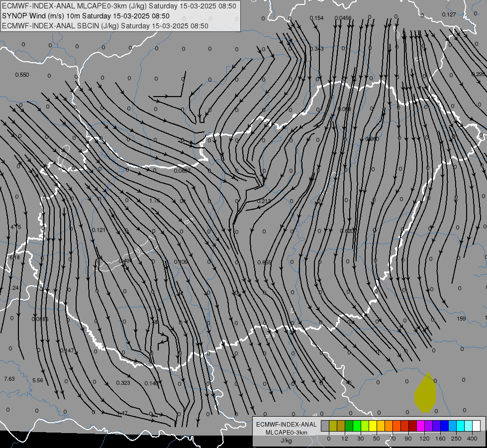The image size is (487, 448).
Task: Click the map value '1.47'
Action: point(122,413)
